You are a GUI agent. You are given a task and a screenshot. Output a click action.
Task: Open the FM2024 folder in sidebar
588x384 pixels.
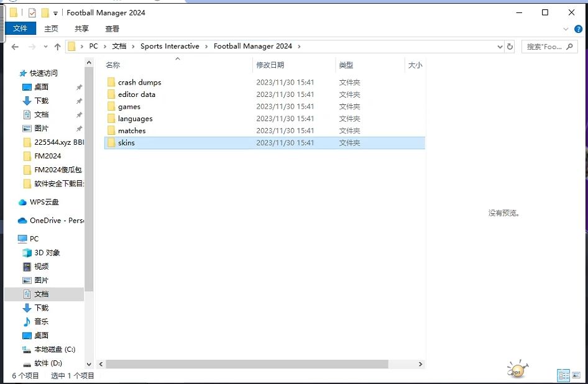tap(47, 156)
